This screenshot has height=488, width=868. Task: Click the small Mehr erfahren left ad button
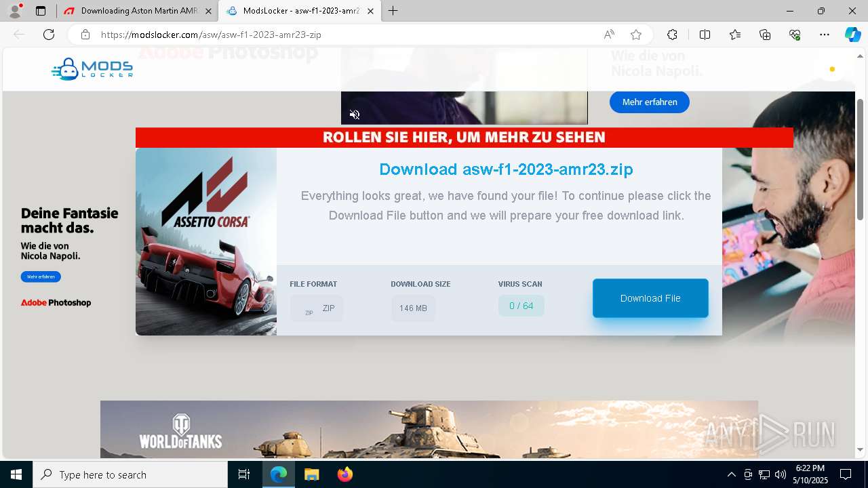point(41,277)
